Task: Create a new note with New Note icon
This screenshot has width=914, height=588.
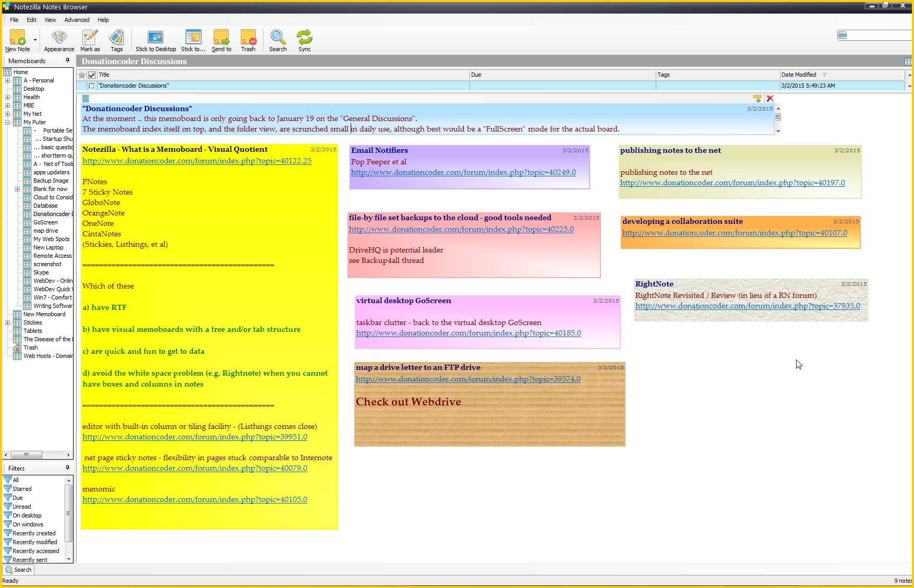Action: [17, 41]
